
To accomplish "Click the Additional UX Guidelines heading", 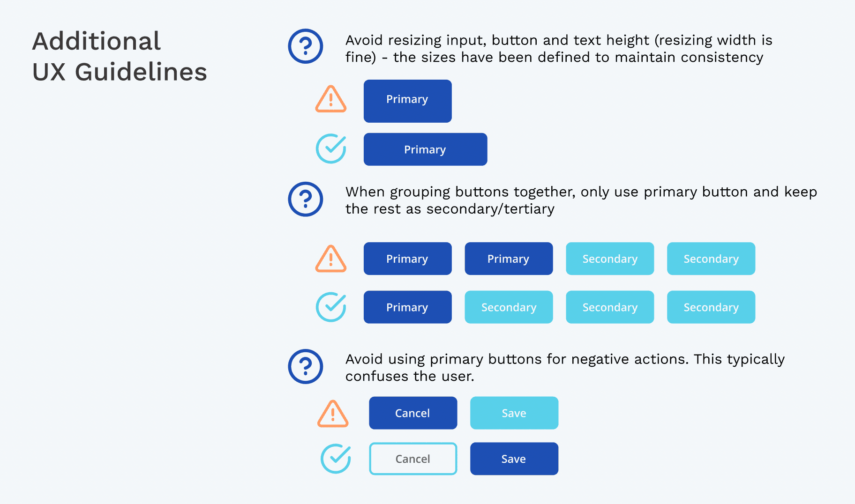I will [120, 56].
